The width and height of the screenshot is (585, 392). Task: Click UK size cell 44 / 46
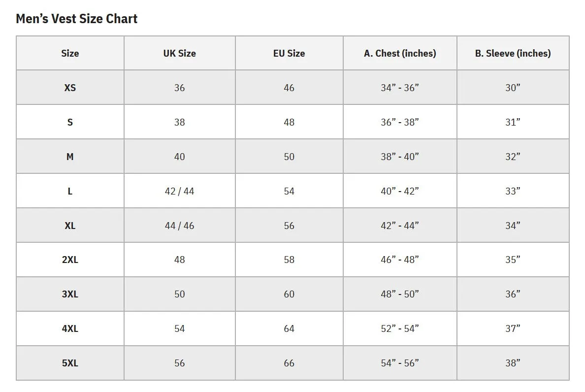pos(179,226)
